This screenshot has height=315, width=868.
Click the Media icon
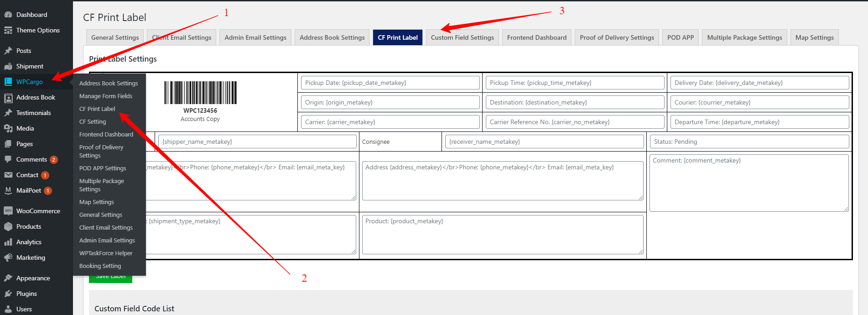pos(8,128)
